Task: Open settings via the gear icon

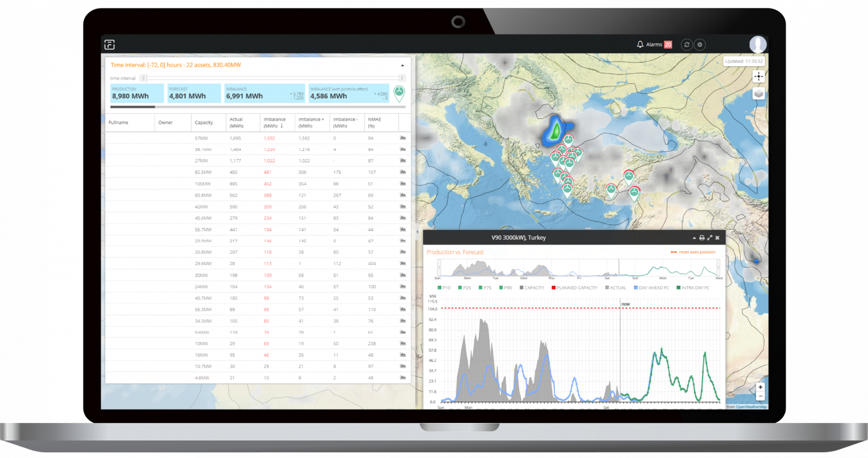Action: (x=700, y=44)
